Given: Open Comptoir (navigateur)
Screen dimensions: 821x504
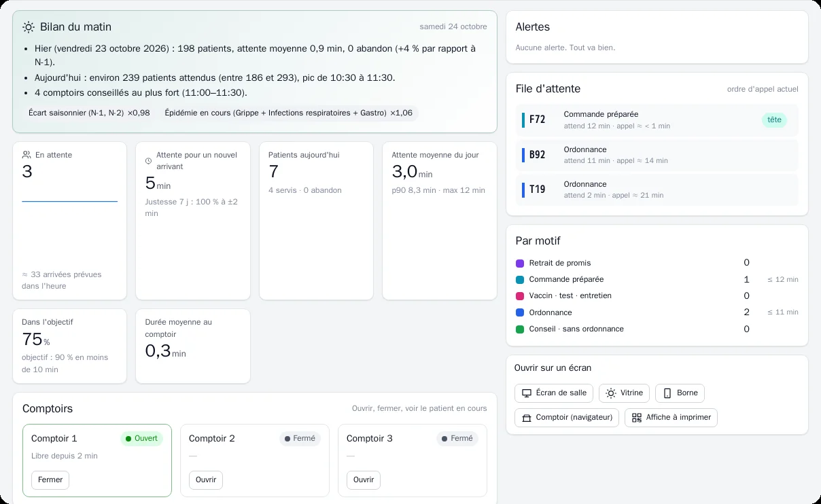Looking at the screenshot, I should [x=567, y=418].
